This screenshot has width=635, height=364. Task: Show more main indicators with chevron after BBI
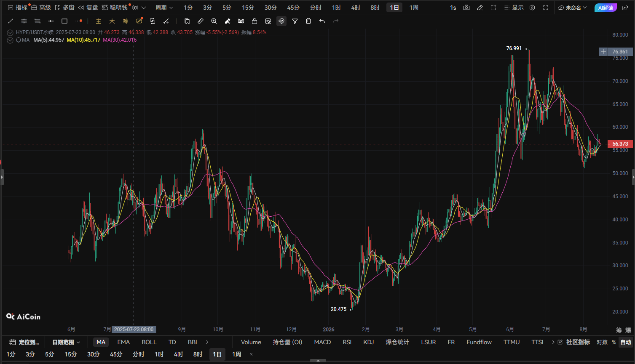tap(207, 342)
